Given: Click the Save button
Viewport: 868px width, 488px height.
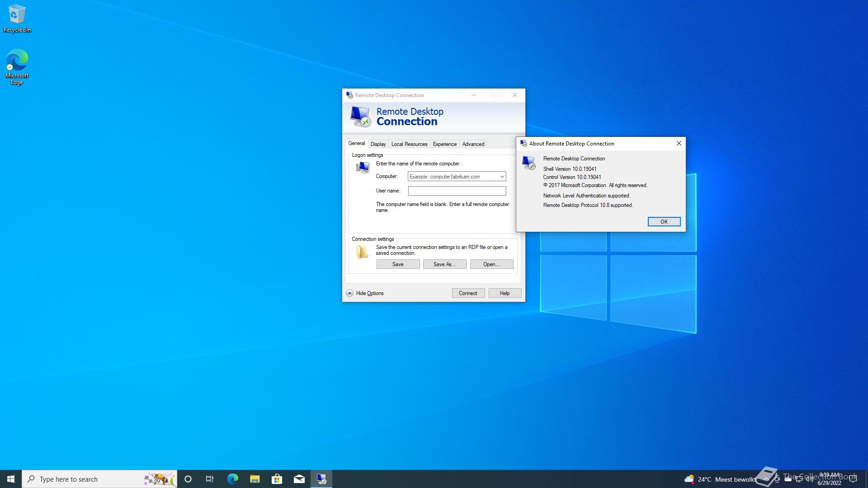Looking at the screenshot, I should 398,264.
